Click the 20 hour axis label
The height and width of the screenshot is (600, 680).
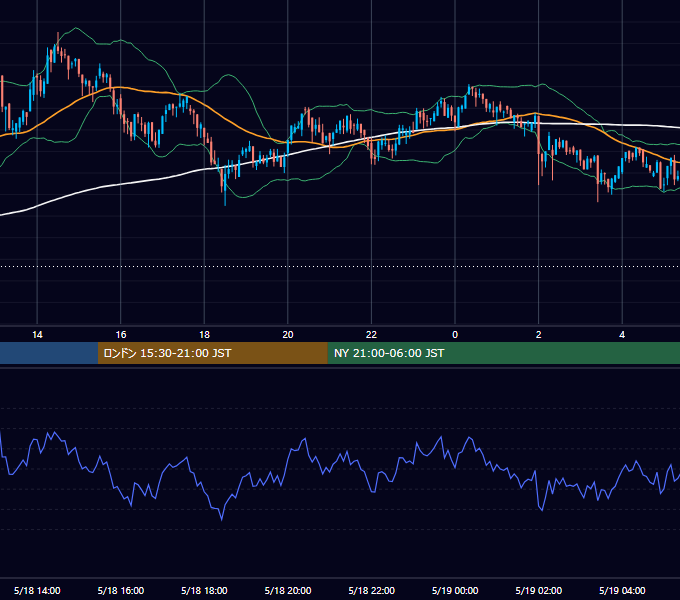click(x=288, y=335)
